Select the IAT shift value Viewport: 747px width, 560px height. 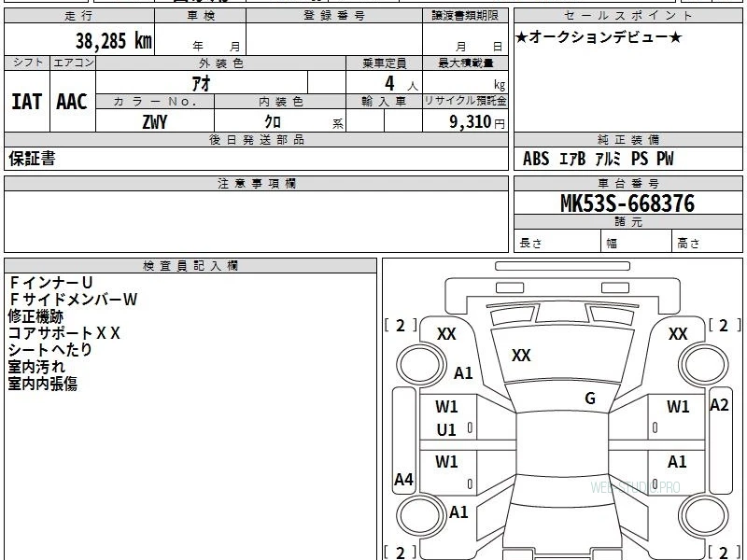(x=27, y=102)
